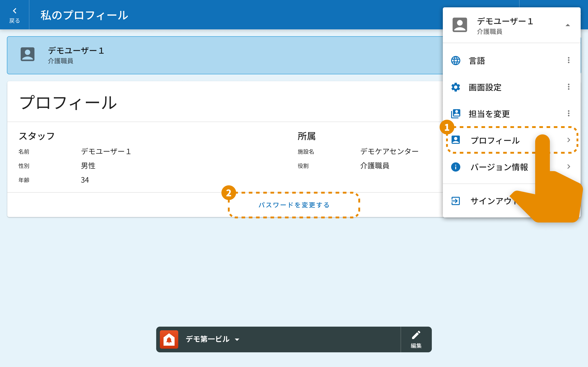The image size is (588, 367).
Task: Open three-dot options for 画面設定
Action: pos(568,87)
